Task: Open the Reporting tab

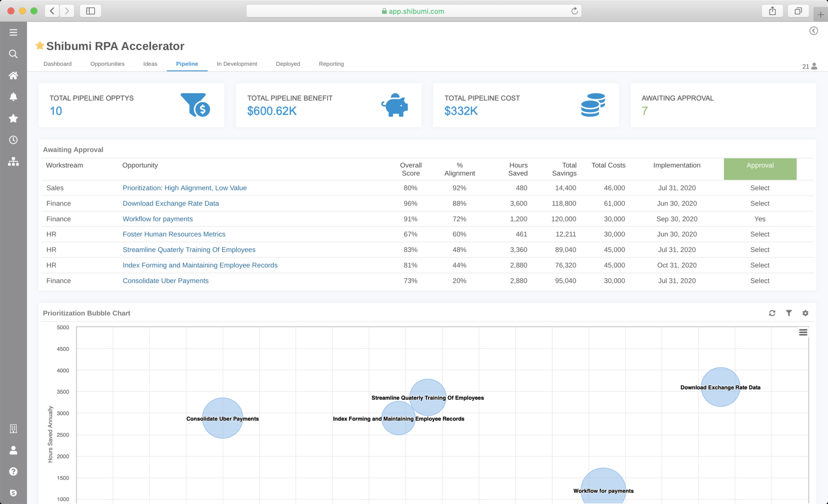Action: click(331, 63)
